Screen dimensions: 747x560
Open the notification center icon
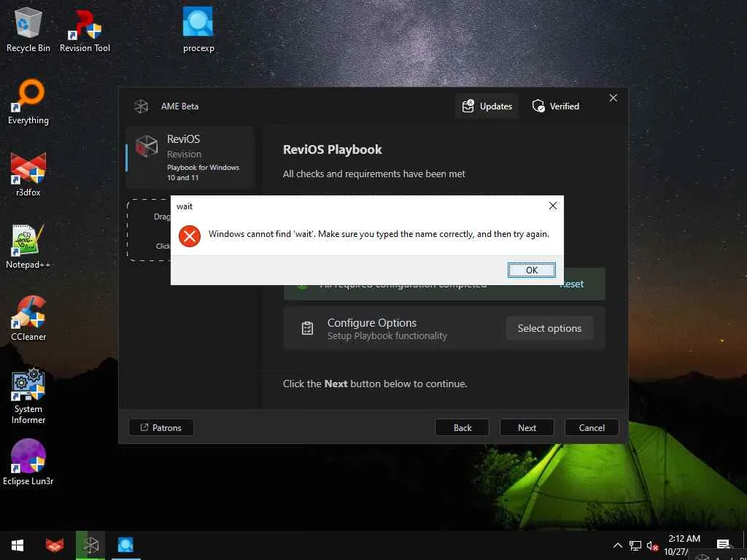pyautogui.click(x=723, y=545)
